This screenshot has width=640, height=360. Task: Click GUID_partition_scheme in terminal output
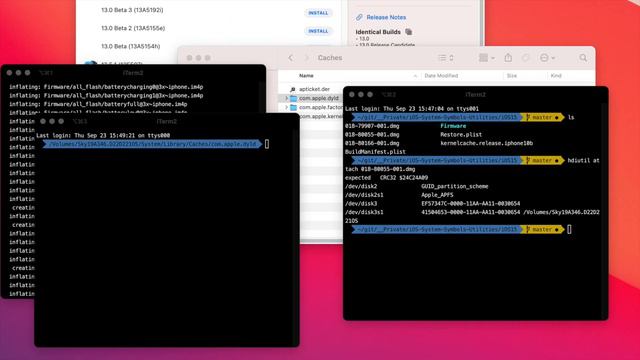pos(455,187)
